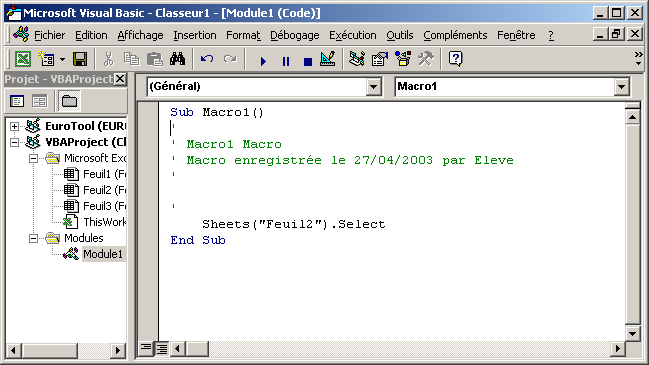This screenshot has height=365, width=649.
Task: Click code editor scroll left arrow
Action: (178, 349)
